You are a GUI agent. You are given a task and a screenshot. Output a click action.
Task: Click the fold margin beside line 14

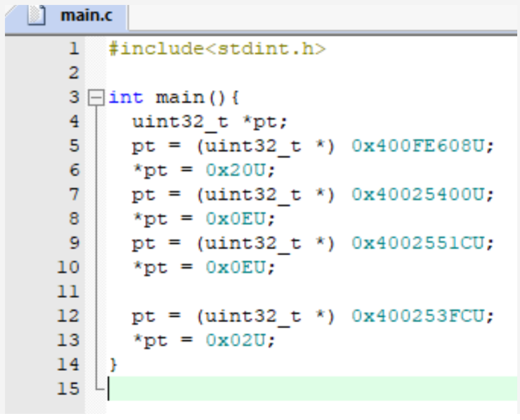click(97, 364)
